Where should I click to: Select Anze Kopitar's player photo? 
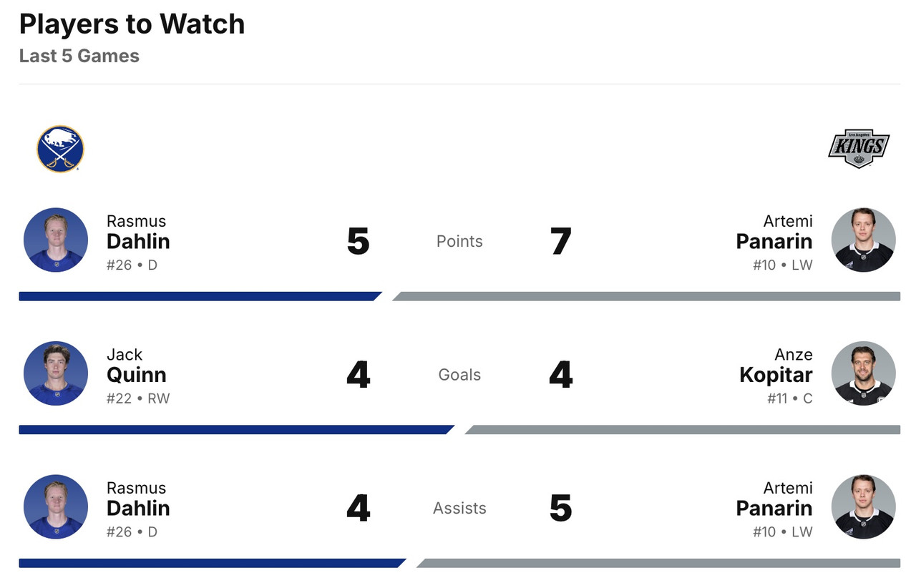click(x=863, y=373)
